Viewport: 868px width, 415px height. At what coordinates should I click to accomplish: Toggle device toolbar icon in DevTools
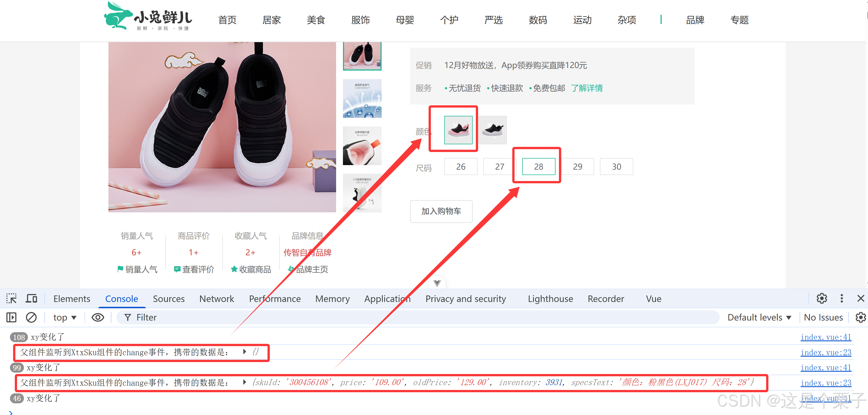[32, 299]
